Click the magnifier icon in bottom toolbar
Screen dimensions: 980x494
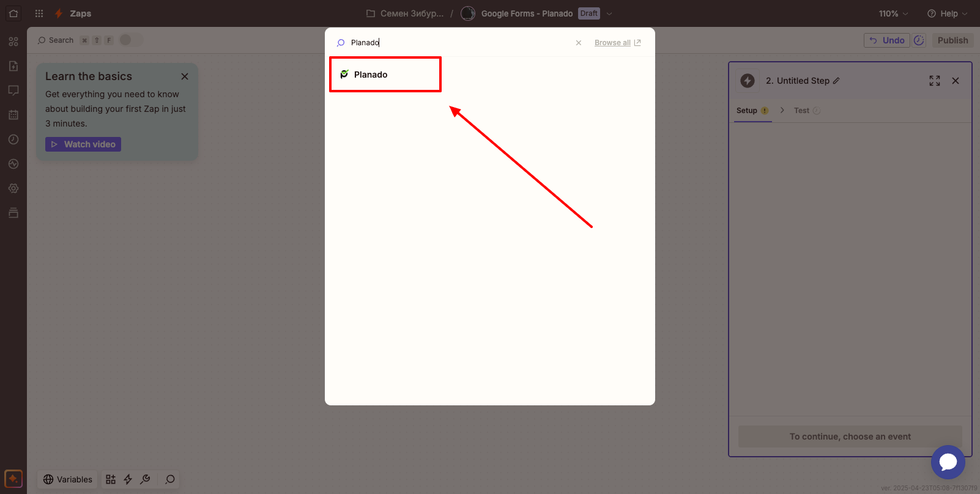pyautogui.click(x=170, y=479)
